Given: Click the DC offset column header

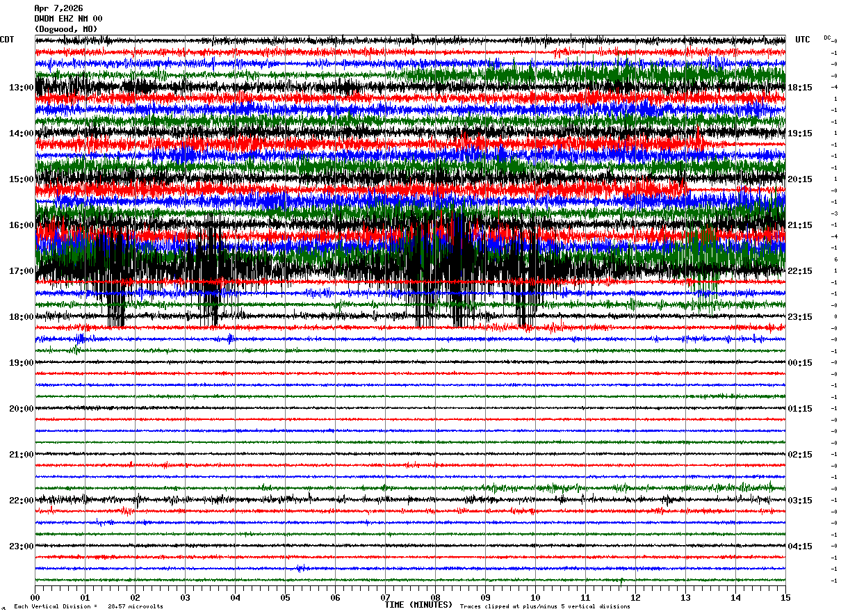Looking at the screenshot, I should pyautogui.click(x=827, y=38).
